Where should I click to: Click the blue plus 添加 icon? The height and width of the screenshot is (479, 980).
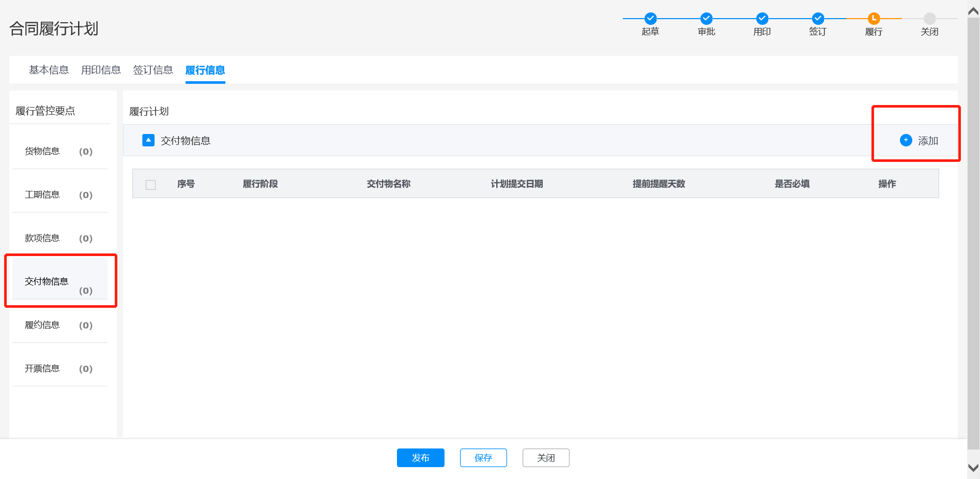(x=906, y=140)
